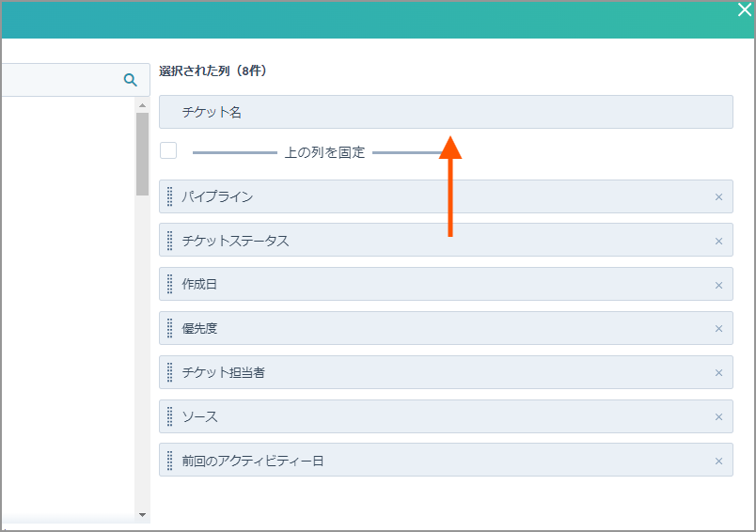Click the scrollbar down arrow
Image resolution: width=756 pixels, height=532 pixels.
(x=142, y=515)
